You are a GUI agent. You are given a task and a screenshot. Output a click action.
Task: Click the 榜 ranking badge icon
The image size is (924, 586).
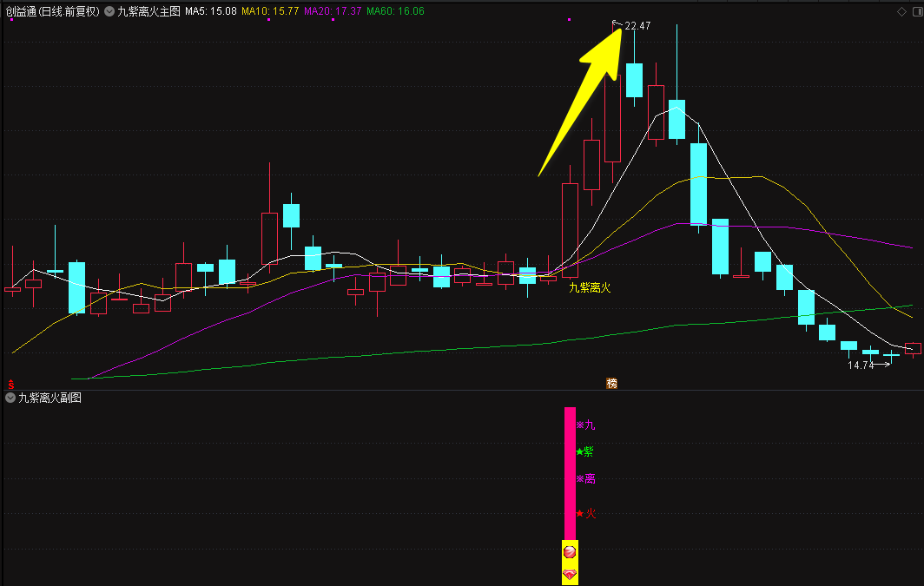pyautogui.click(x=611, y=384)
